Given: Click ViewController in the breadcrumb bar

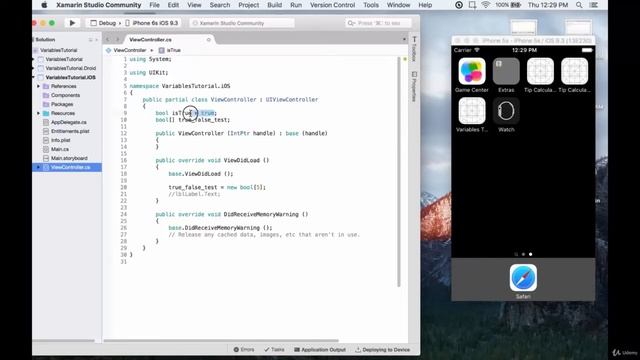Looking at the screenshot, I should click(126, 50).
